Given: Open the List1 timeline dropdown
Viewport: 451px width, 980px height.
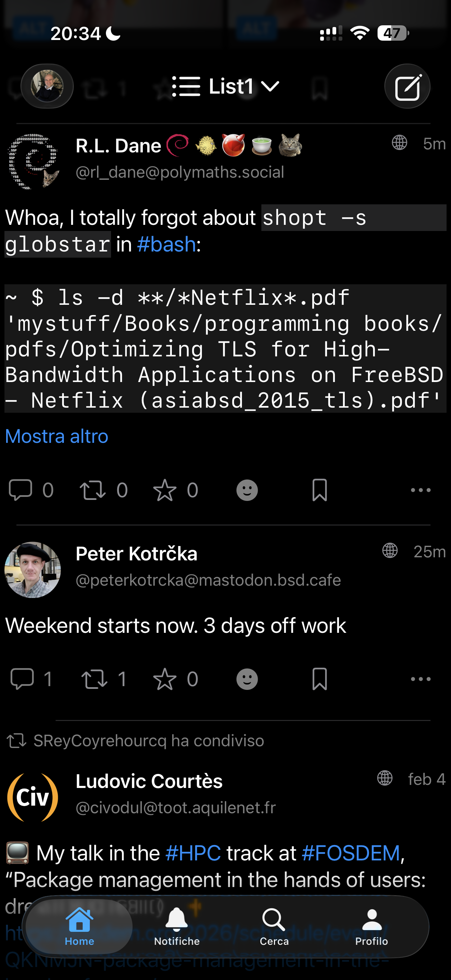Looking at the screenshot, I should (225, 86).
